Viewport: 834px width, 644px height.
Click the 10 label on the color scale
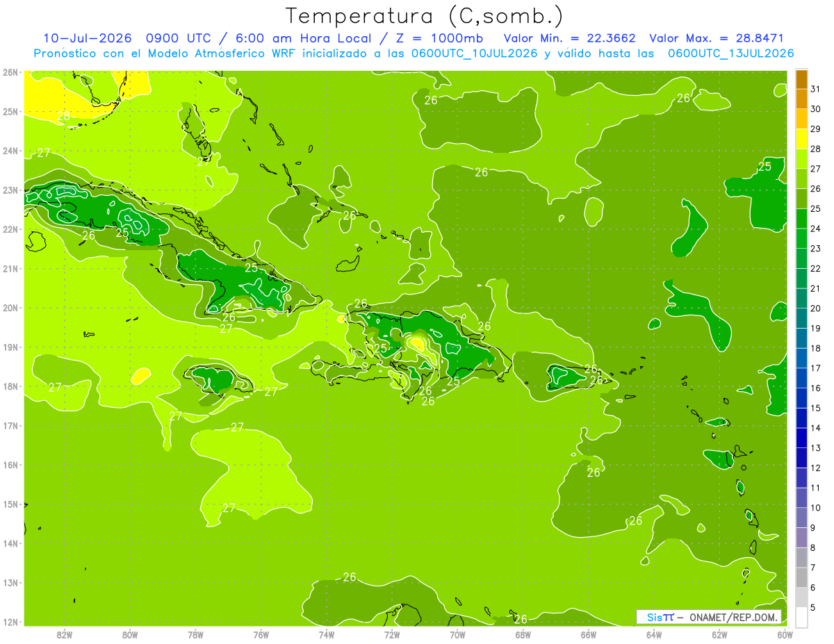[815, 508]
